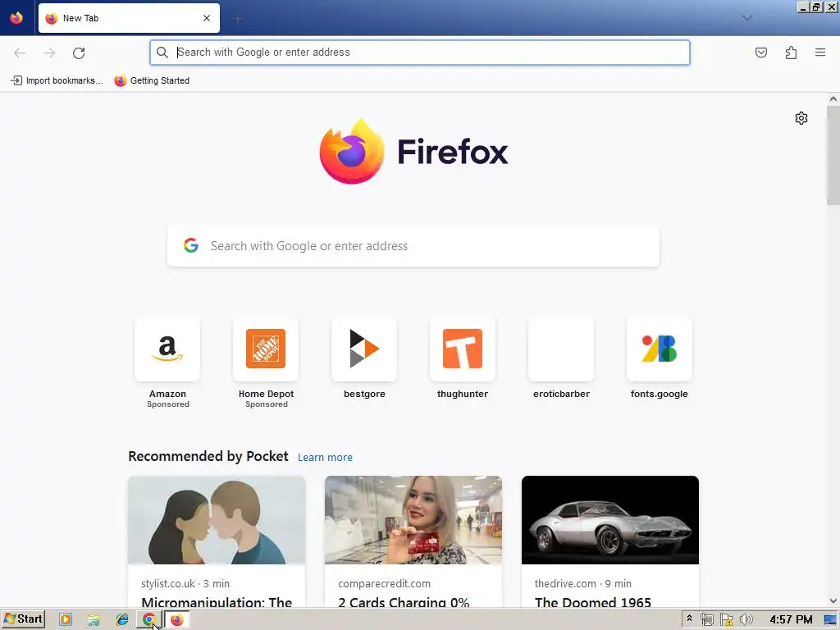Focus the top address bar
This screenshot has height=630, width=840.
click(x=419, y=52)
